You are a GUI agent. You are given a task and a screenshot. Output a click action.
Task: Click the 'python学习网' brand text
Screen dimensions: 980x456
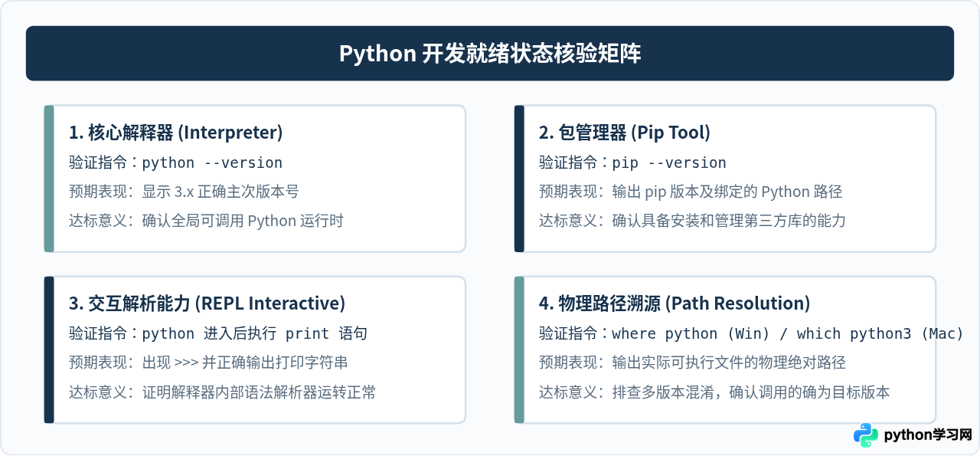coord(928,435)
